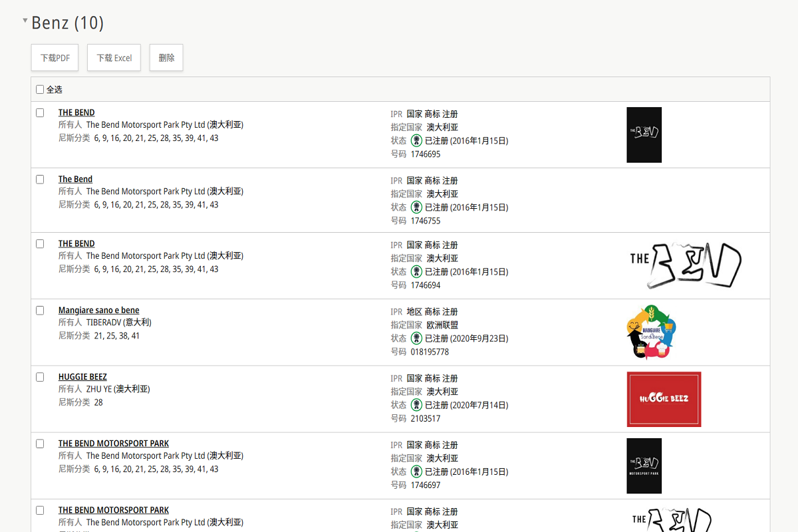Open black THE BEND logo thumbnail for 1746695
Screen dimensions: 798x532
click(644, 134)
